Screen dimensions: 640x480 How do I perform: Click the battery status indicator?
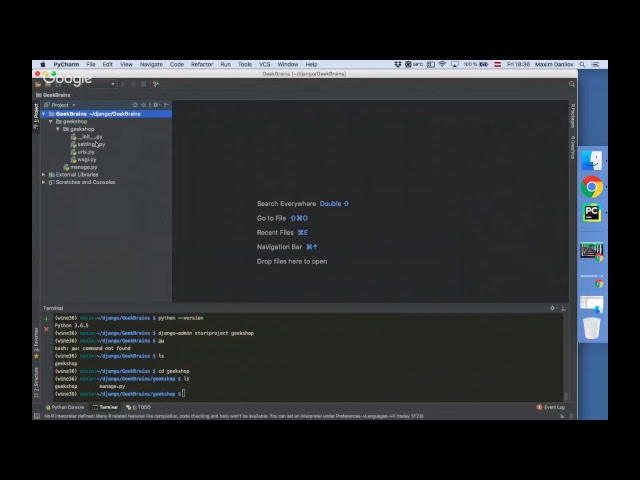[476, 64]
